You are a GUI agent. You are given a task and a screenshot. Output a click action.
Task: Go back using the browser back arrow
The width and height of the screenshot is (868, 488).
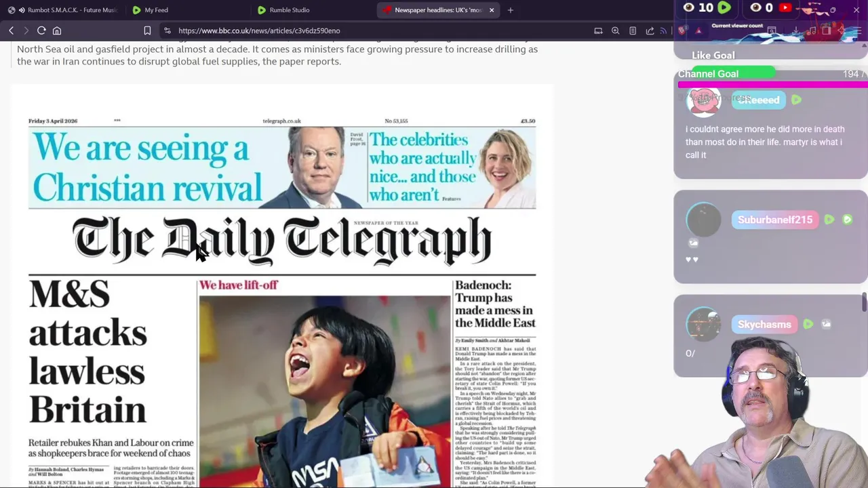click(12, 30)
